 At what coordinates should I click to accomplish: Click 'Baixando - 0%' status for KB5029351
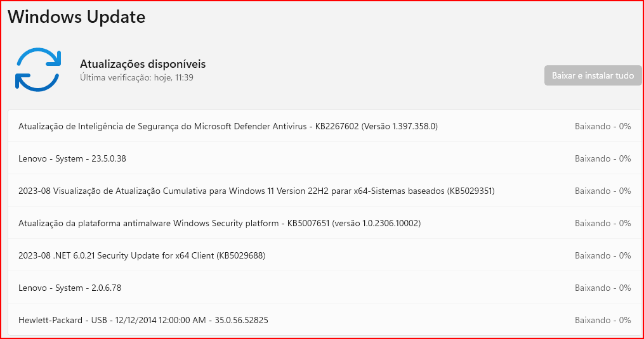click(x=603, y=191)
